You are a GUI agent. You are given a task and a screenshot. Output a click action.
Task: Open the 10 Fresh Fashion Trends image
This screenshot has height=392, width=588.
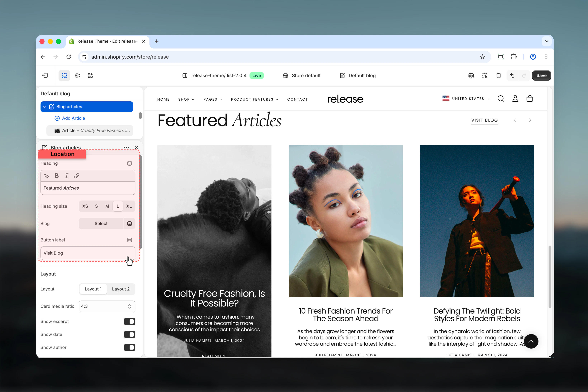tap(346, 221)
